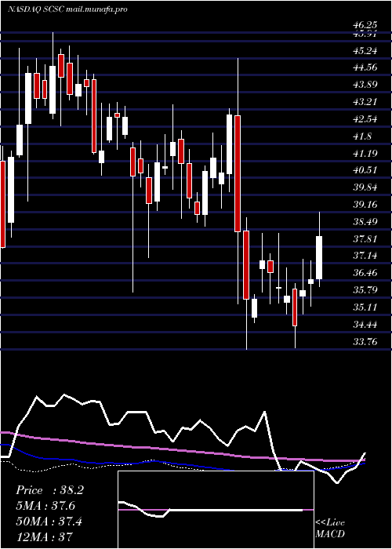Click the NASDAQ SCSC mail.munafa.pro title text

coord(67,9)
